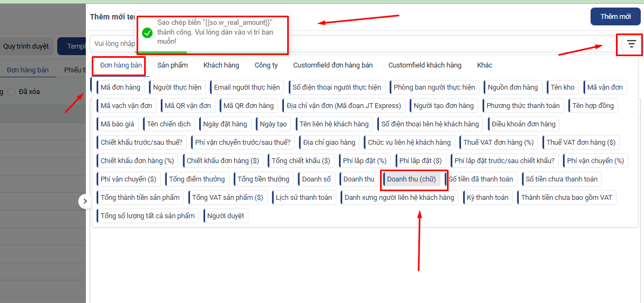Expand the side panel chevron arrow

[x=85, y=201]
